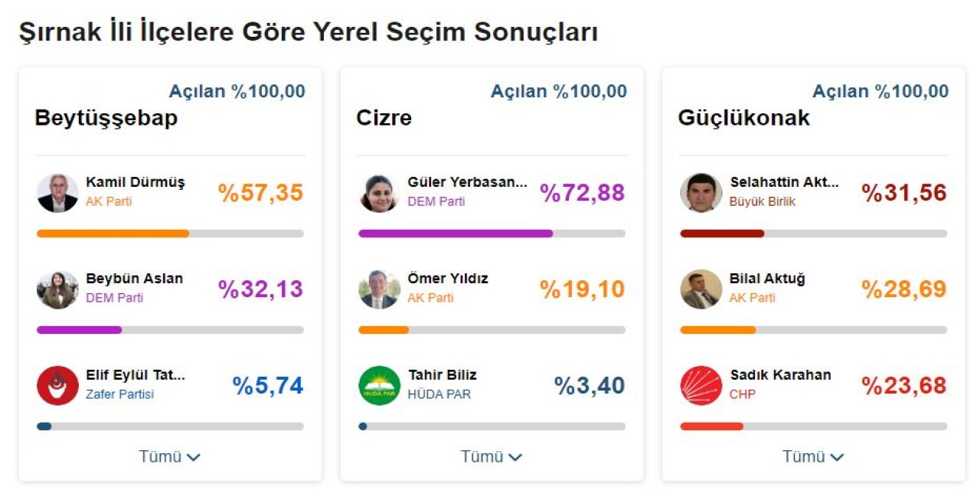Screen dimensions: 980x490
Task: Click Selahattin Akt...'s candidate photo
Action: coord(701,192)
